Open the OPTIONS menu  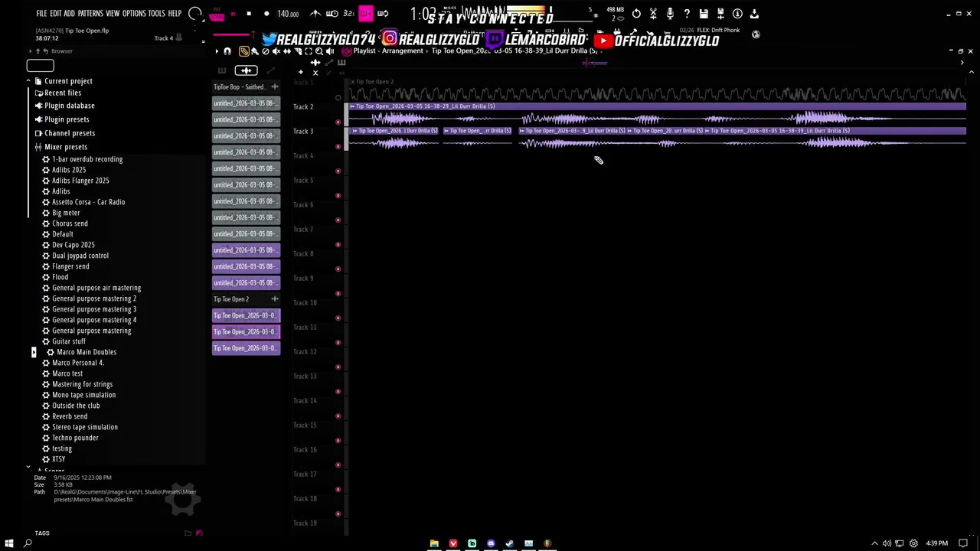pos(134,14)
